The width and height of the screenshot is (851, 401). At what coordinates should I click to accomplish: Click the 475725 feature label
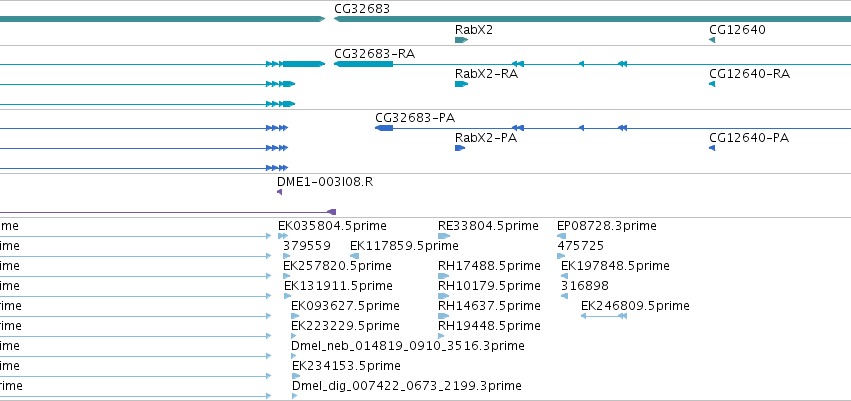(581, 246)
